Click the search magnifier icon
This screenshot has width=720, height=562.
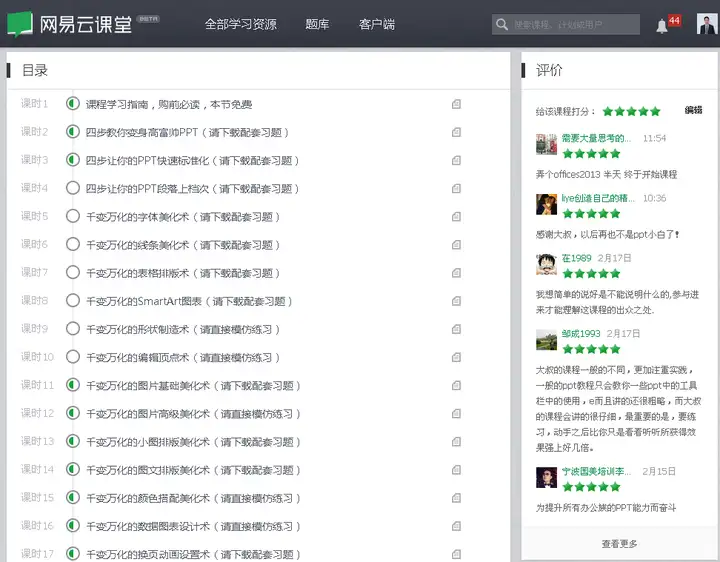tap(501, 24)
